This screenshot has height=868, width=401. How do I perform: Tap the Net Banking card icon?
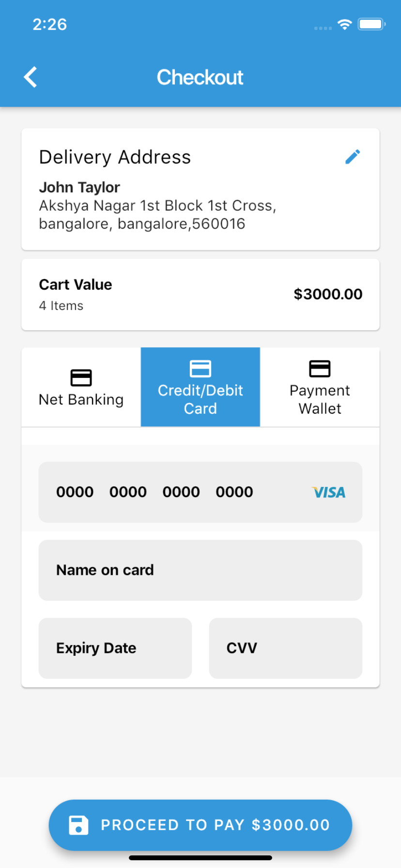(81, 378)
